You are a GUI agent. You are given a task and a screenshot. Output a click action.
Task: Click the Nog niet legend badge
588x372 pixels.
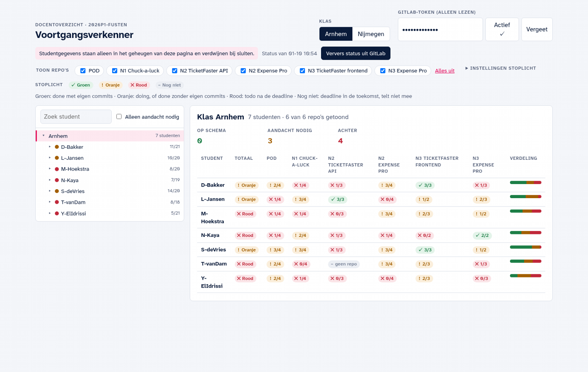tap(169, 85)
